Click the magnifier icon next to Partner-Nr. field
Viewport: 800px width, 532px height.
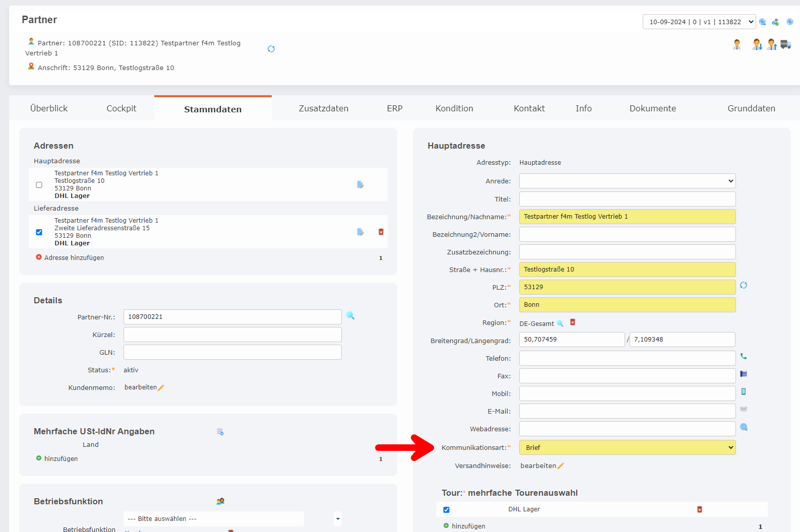(350, 316)
